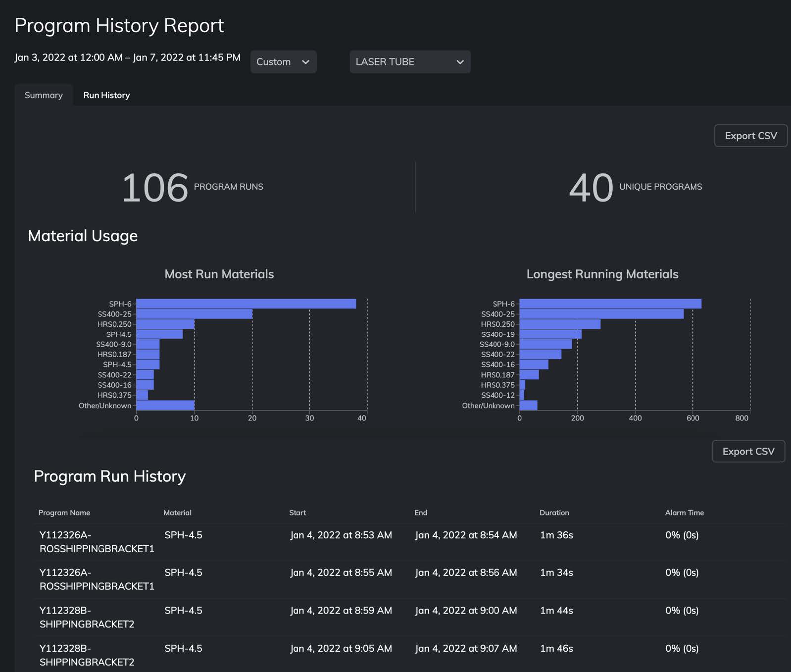Click the Program Name column header
791x672 pixels.
(64, 513)
